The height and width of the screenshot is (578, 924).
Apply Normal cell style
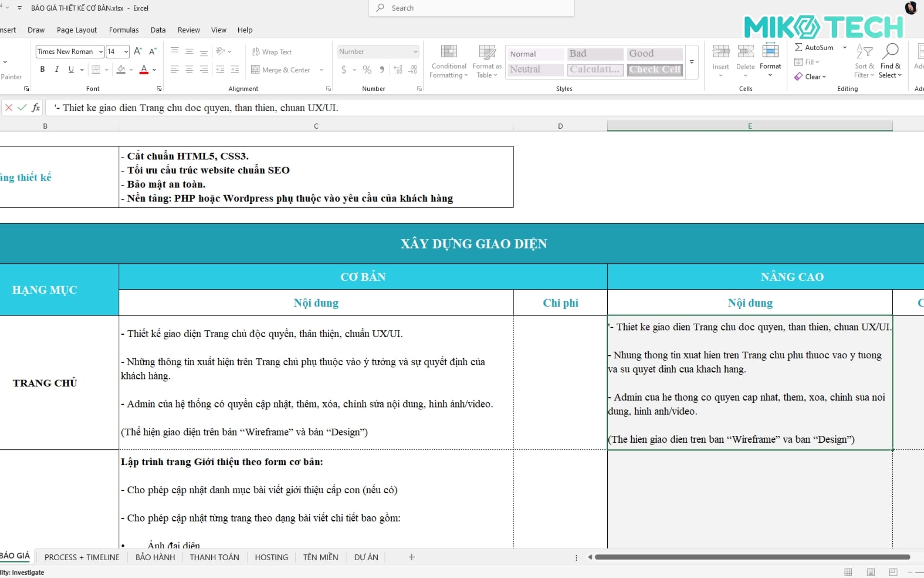[536, 54]
